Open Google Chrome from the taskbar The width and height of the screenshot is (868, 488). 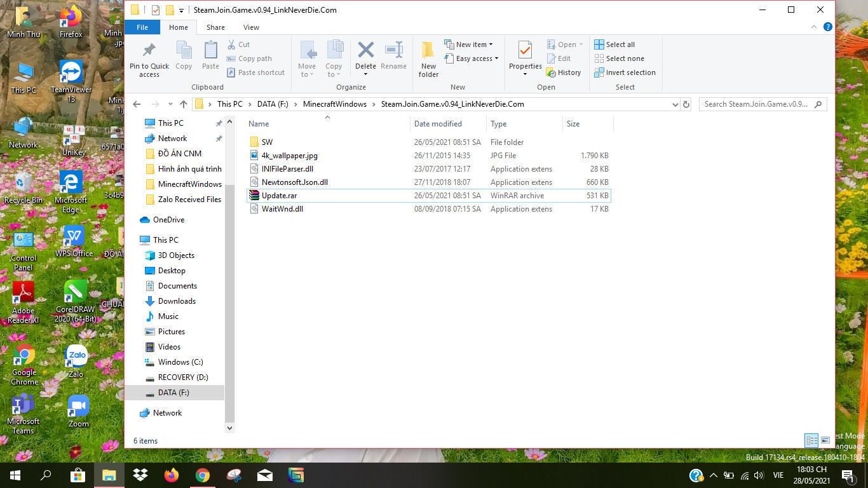pyautogui.click(x=203, y=475)
